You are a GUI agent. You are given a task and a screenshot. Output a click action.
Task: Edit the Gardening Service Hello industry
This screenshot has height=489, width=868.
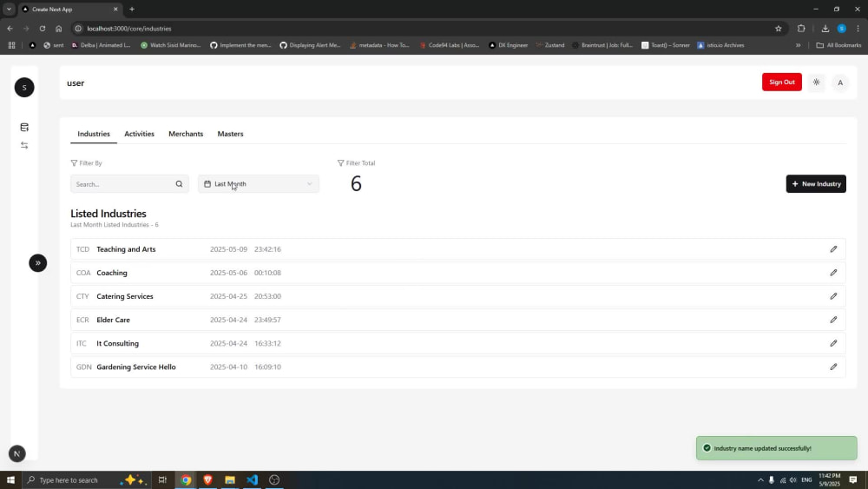tap(833, 367)
